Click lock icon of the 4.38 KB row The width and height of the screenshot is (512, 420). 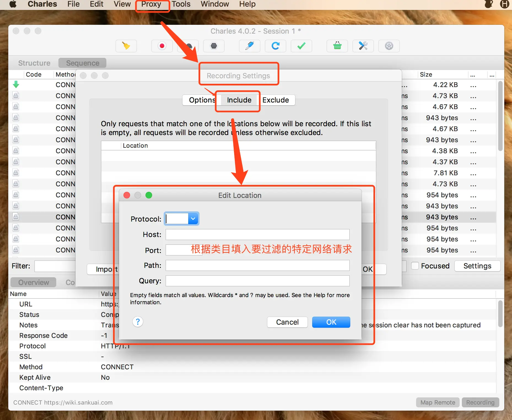pyautogui.click(x=16, y=151)
